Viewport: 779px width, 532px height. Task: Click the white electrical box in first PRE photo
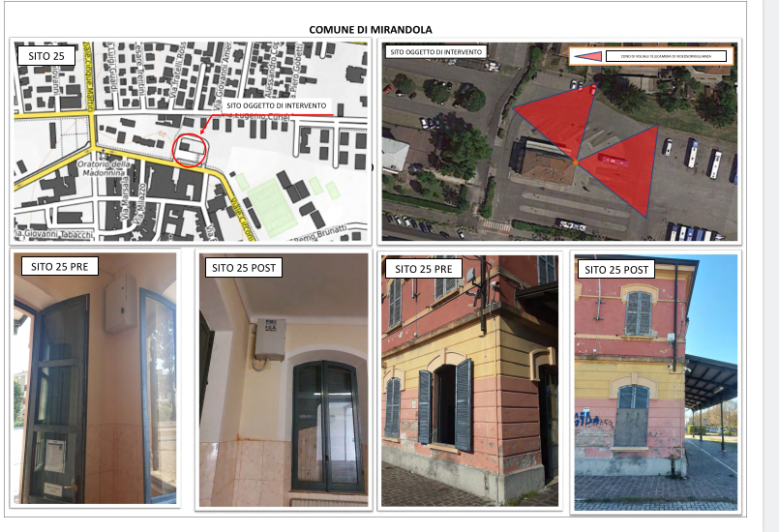(119, 303)
